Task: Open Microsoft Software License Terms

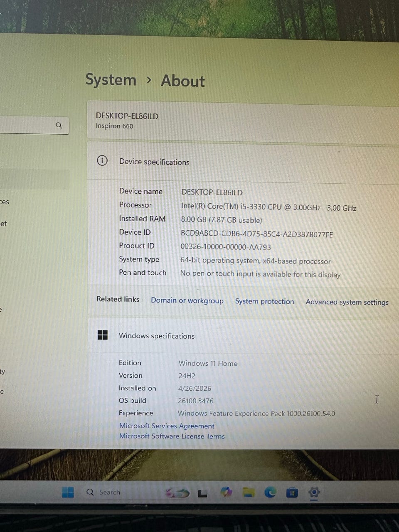Action: 172,436
